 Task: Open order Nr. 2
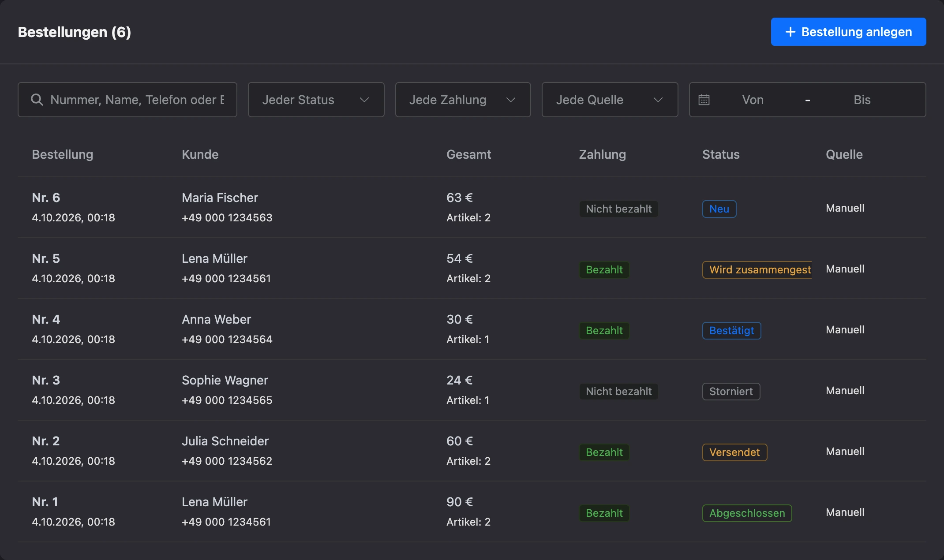click(46, 441)
